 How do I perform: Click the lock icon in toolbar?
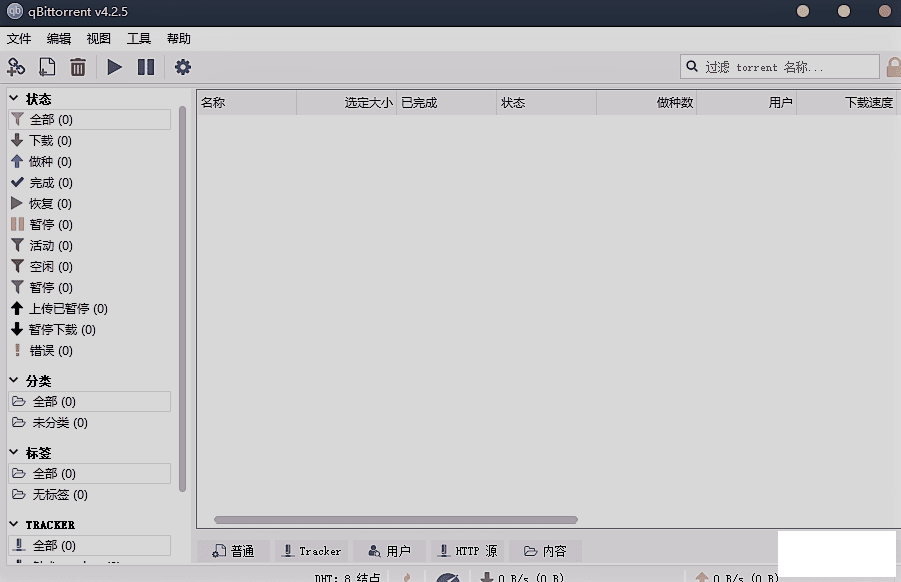tap(894, 67)
